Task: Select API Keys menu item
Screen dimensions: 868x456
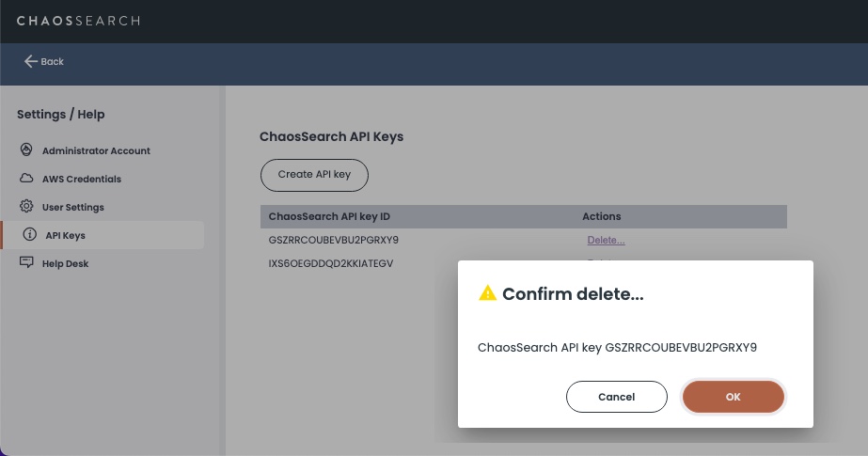Action: 103,235
